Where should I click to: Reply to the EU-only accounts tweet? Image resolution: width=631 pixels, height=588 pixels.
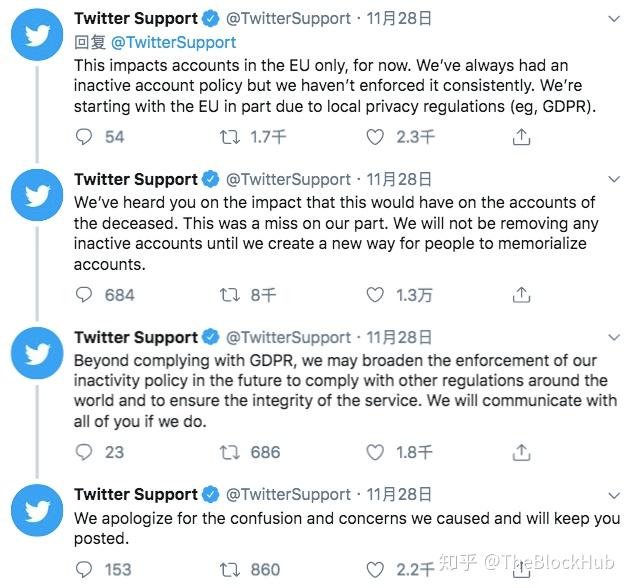[x=84, y=137]
